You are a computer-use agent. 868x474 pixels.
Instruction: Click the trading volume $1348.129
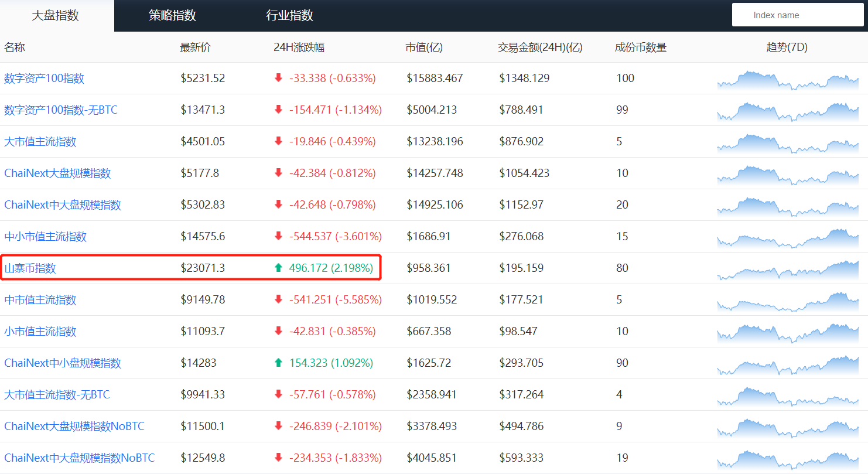pyautogui.click(x=524, y=79)
